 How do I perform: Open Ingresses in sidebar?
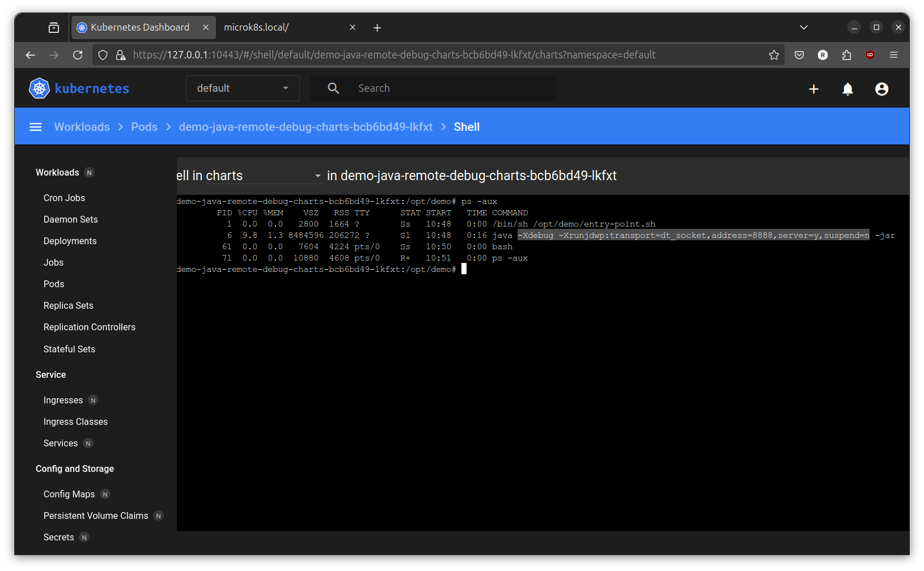(x=63, y=400)
